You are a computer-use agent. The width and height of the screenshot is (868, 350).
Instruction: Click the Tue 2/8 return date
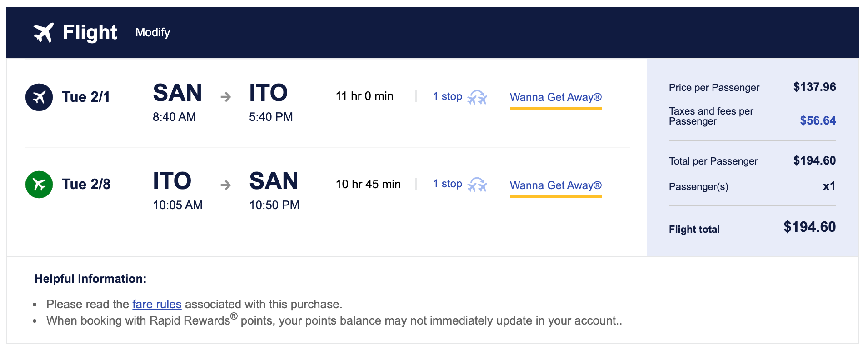click(x=86, y=184)
